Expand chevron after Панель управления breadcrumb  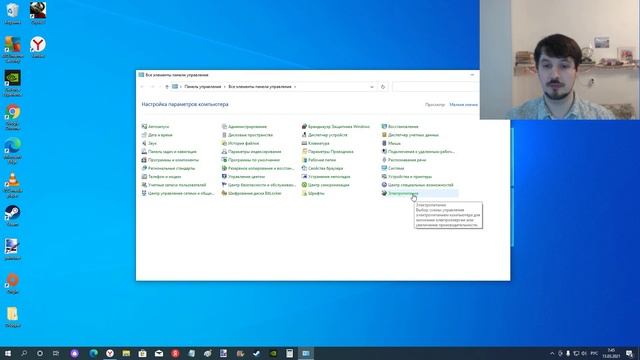click(x=224, y=87)
